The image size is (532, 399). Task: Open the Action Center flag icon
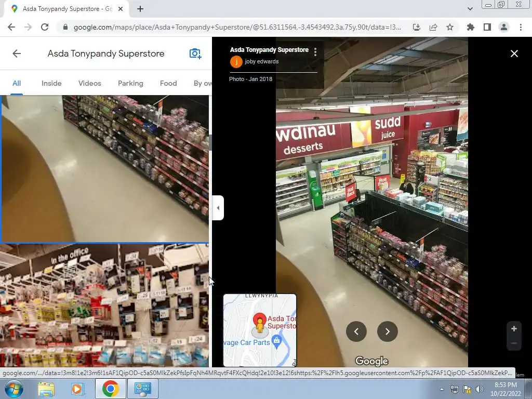tap(467, 389)
